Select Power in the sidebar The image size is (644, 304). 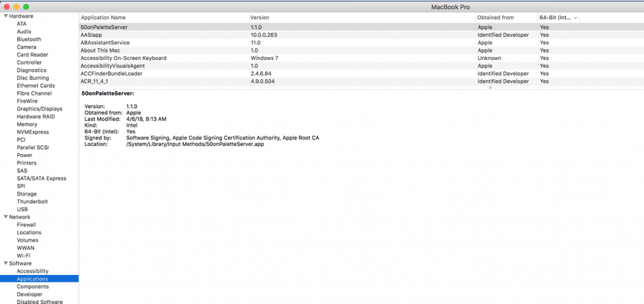pos(25,155)
